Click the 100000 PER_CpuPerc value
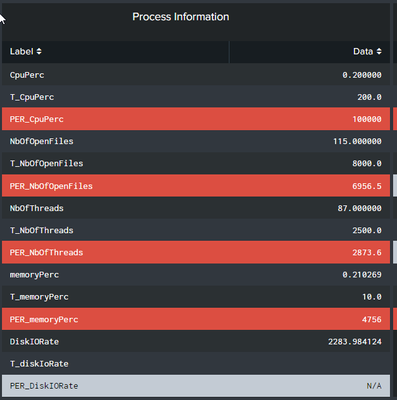The height and width of the screenshot is (400, 397). (367, 119)
